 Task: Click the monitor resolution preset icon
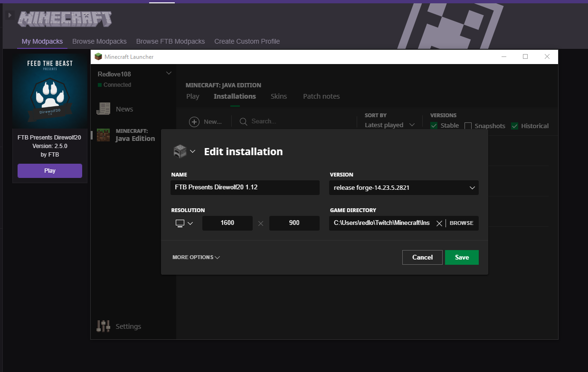tap(180, 223)
